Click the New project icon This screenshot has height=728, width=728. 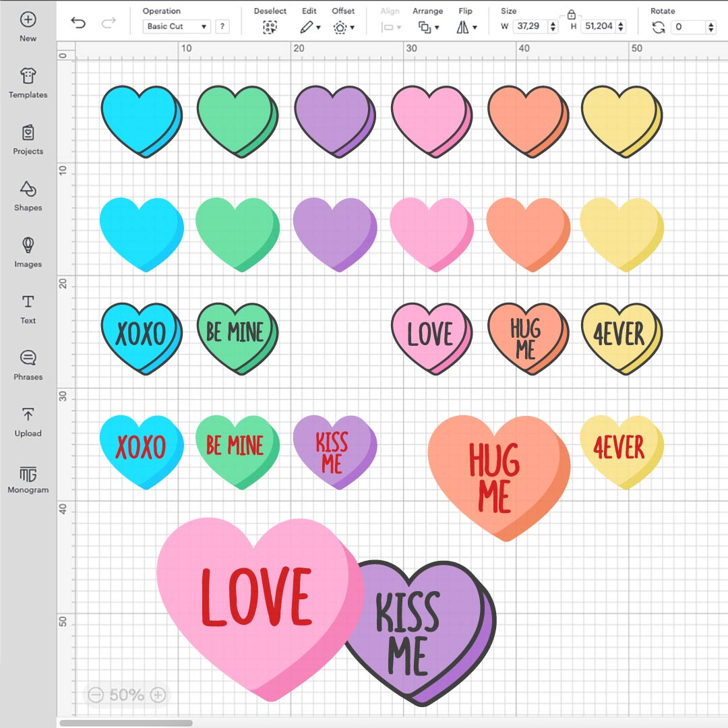(x=28, y=21)
